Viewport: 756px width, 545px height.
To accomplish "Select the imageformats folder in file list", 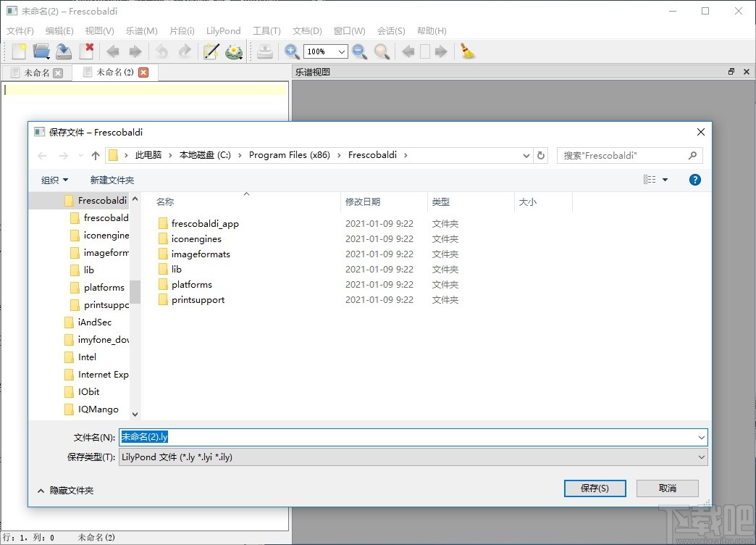I will [x=201, y=254].
